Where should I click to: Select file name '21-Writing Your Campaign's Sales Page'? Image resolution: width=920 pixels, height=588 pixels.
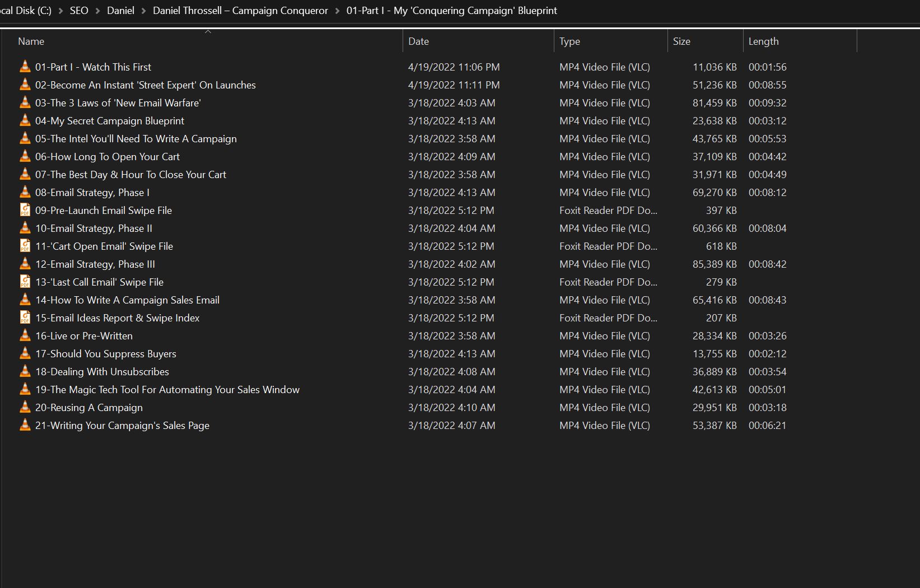pos(122,425)
